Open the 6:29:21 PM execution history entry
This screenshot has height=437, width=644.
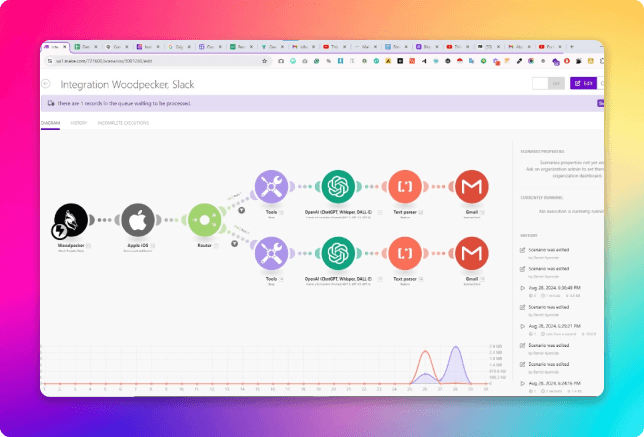coord(554,326)
